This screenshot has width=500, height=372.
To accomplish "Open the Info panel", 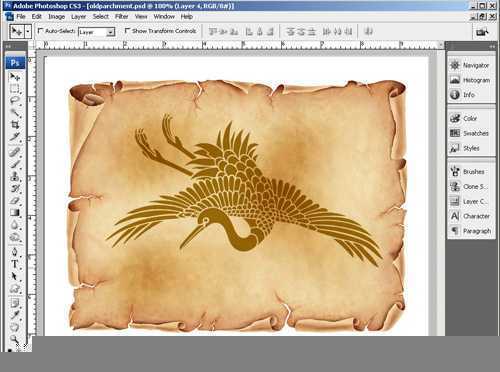I will 470,95.
